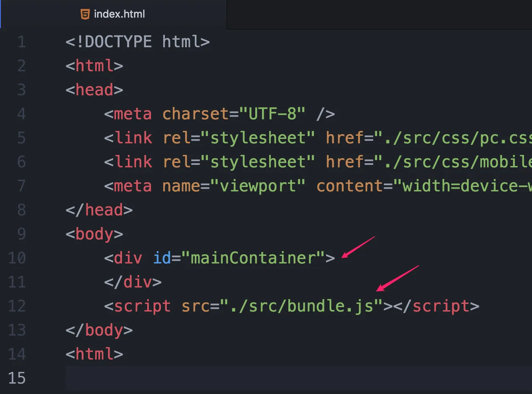Viewport: 532px width, 394px height.
Task: Switch to the index.html tab
Action: coord(119,14)
